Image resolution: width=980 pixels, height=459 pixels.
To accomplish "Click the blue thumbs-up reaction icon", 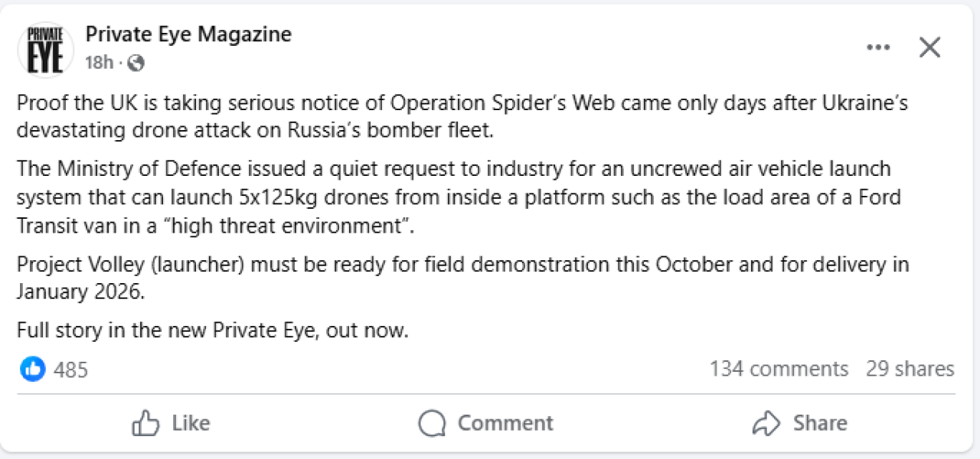I will click(x=32, y=369).
